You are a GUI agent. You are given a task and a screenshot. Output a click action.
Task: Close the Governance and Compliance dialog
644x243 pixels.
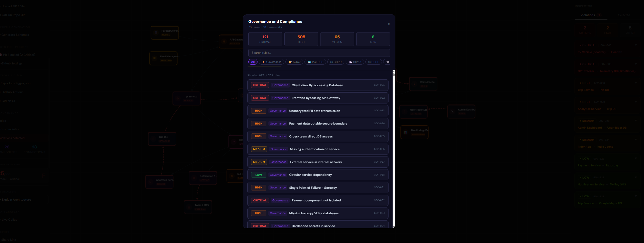389,24
